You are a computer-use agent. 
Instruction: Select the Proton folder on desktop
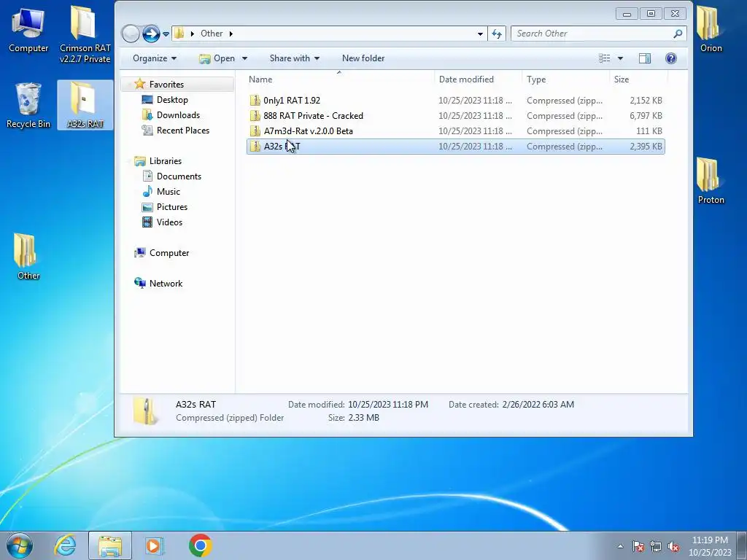(711, 181)
